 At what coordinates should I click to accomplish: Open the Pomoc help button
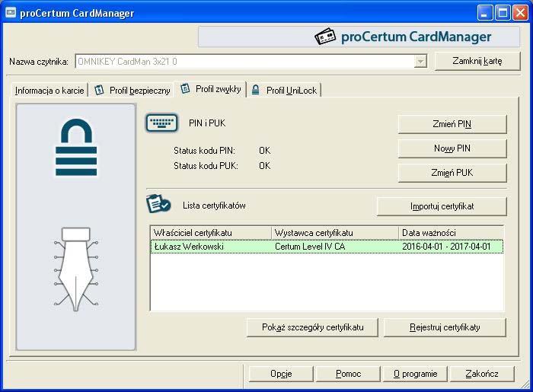point(348,374)
